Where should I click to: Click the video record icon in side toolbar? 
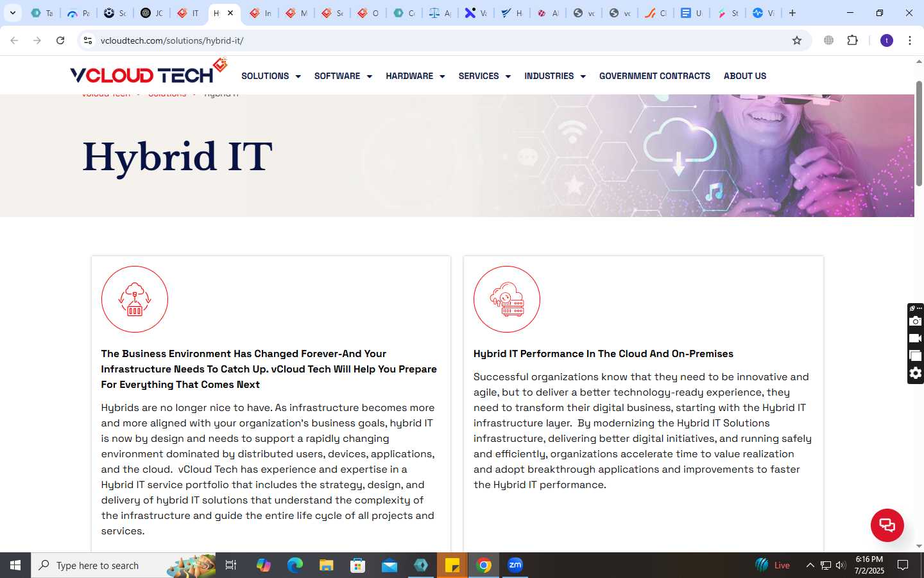pyautogui.click(x=916, y=338)
